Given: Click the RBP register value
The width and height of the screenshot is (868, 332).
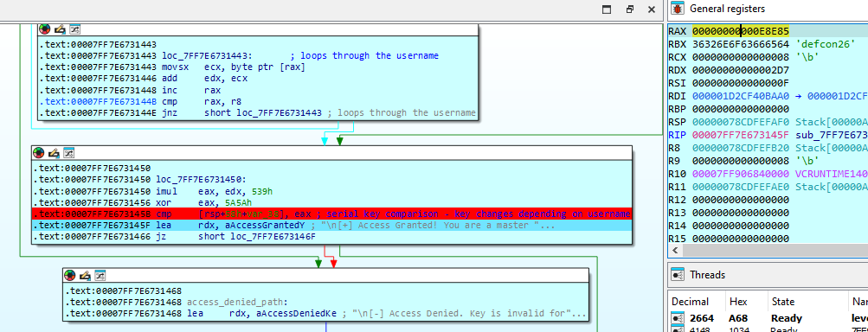Looking at the screenshot, I should point(741,110).
